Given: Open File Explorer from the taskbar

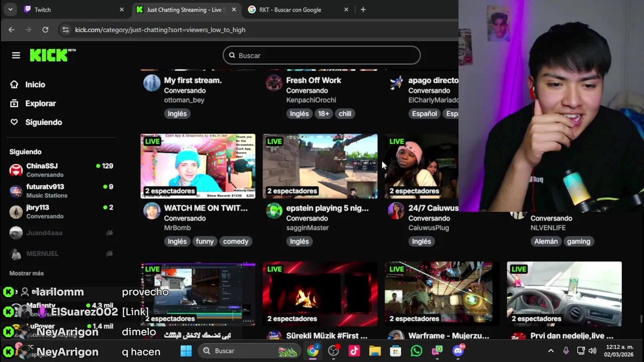Looking at the screenshot, I should 375,351.
